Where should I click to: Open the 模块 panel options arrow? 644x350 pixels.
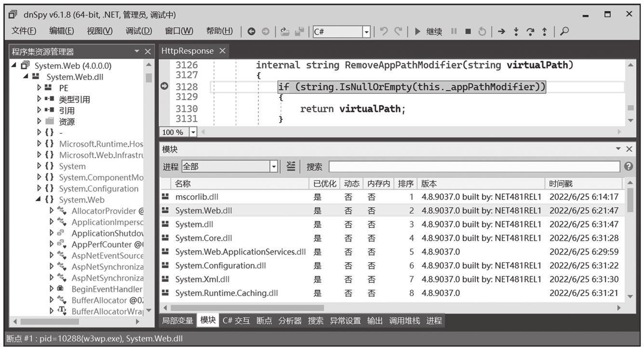tap(618, 149)
